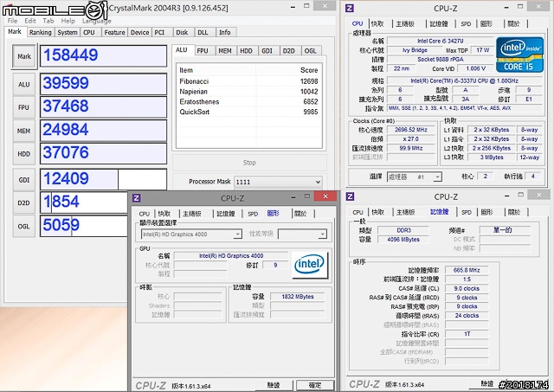Select the SPD tab in top-right CPU-Z
Viewport: 554px width, 392px height.
tap(466, 23)
